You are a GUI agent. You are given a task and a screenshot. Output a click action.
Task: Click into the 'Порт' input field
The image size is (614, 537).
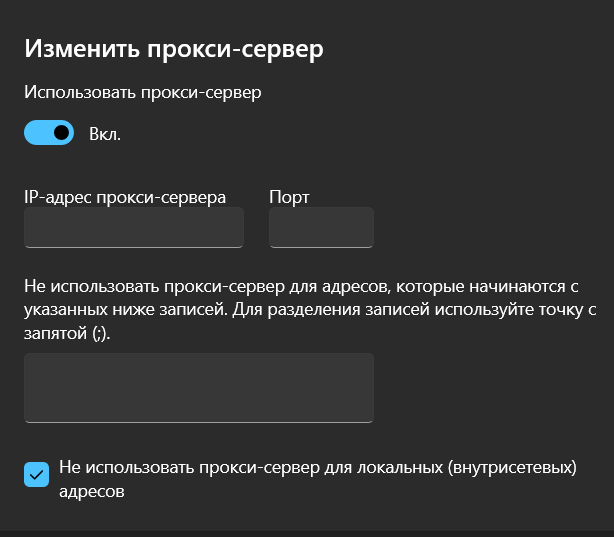click(x=321, y=227)
